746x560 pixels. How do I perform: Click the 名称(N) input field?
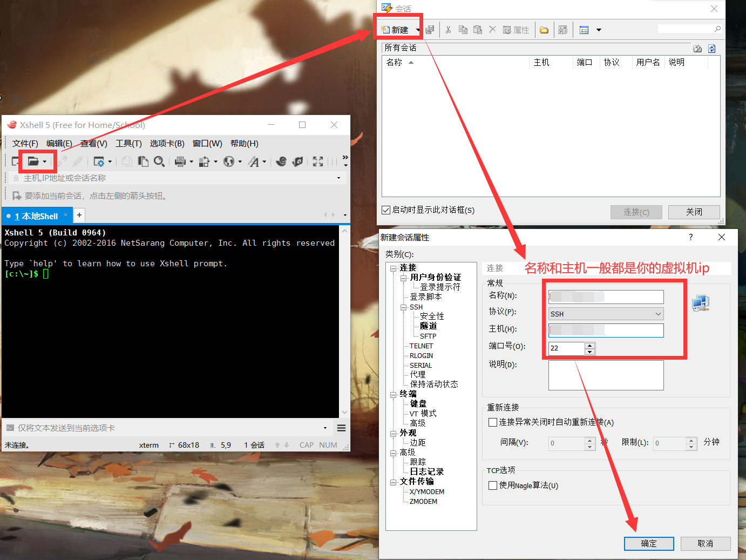[606, 297]
